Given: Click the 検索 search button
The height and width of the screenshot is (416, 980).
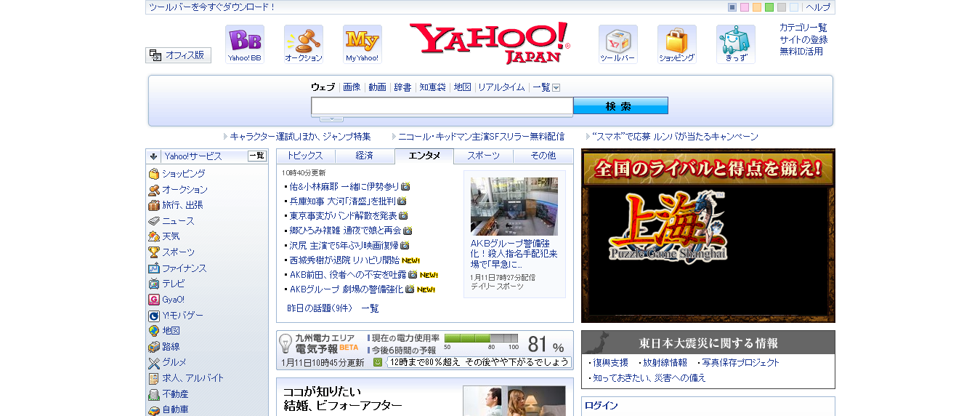Looking at the screenshot, I should [620, 106].
